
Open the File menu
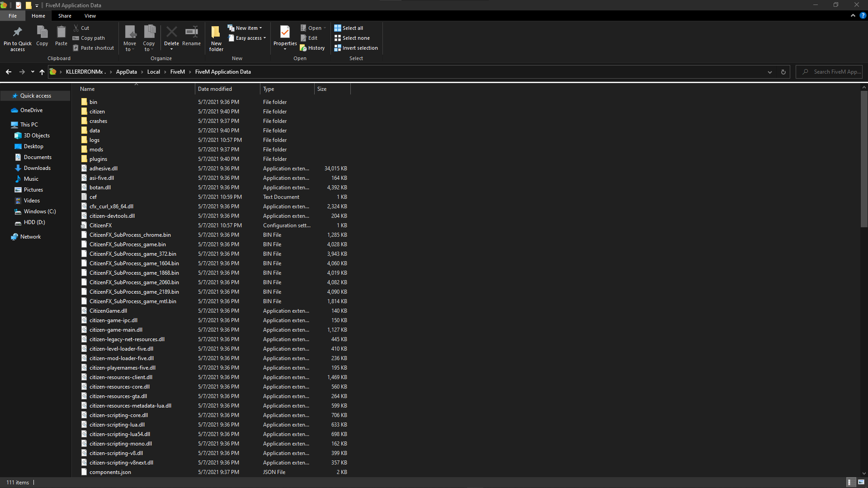[13, 16]
